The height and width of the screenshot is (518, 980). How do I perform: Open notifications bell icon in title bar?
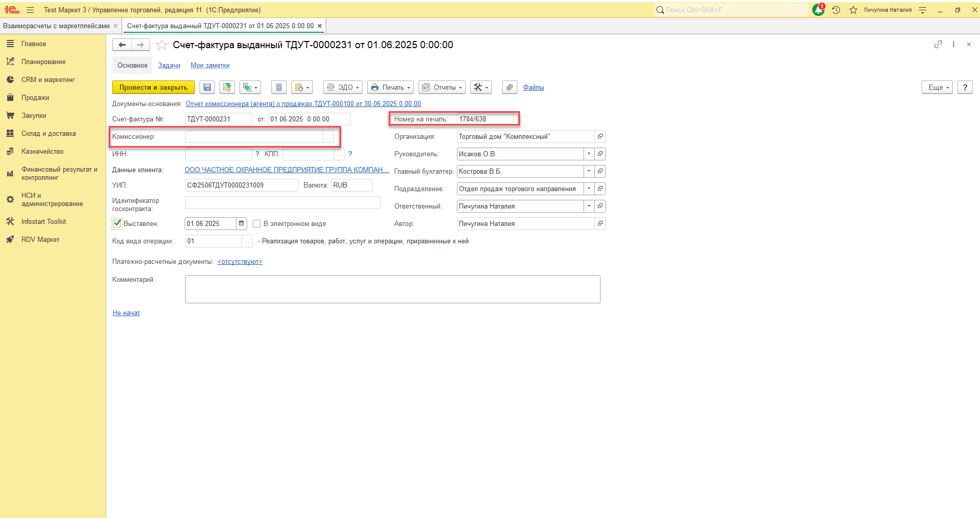[818, 10]
